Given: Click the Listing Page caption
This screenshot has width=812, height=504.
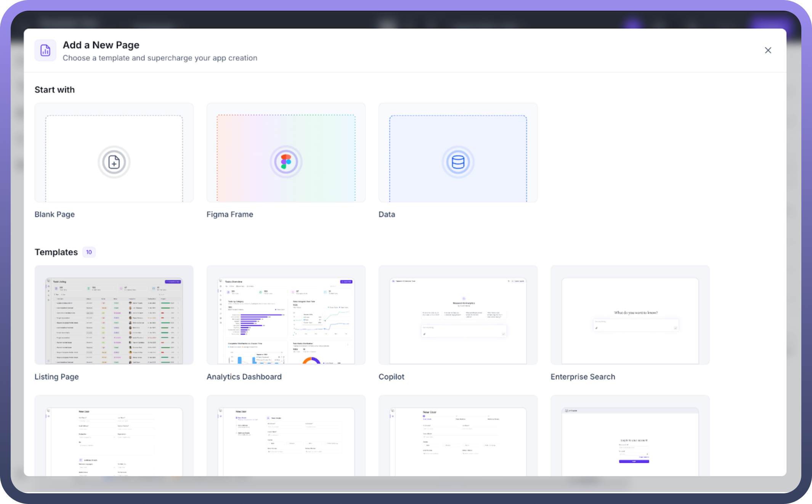Looking at the screenshot, I should (x=56, y=377).
